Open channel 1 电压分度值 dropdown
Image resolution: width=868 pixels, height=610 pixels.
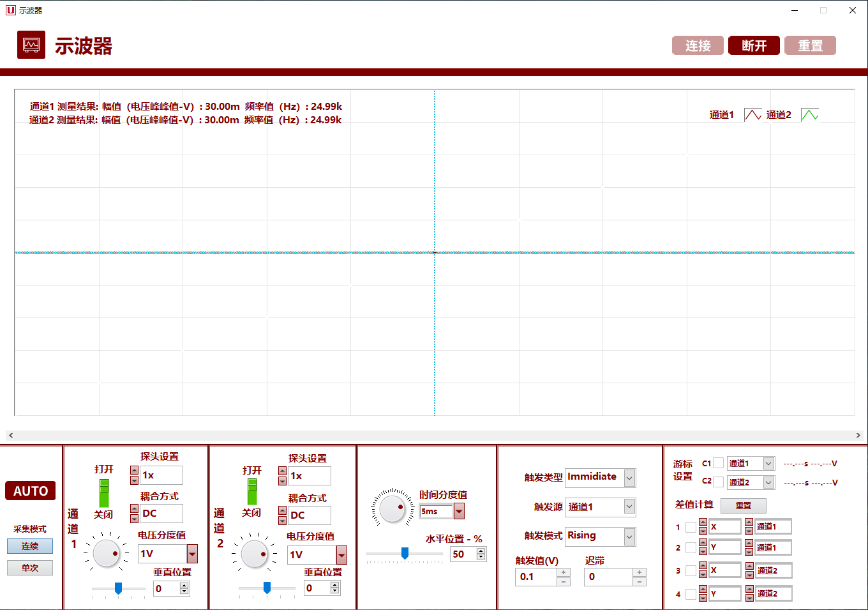pos(192,554)
